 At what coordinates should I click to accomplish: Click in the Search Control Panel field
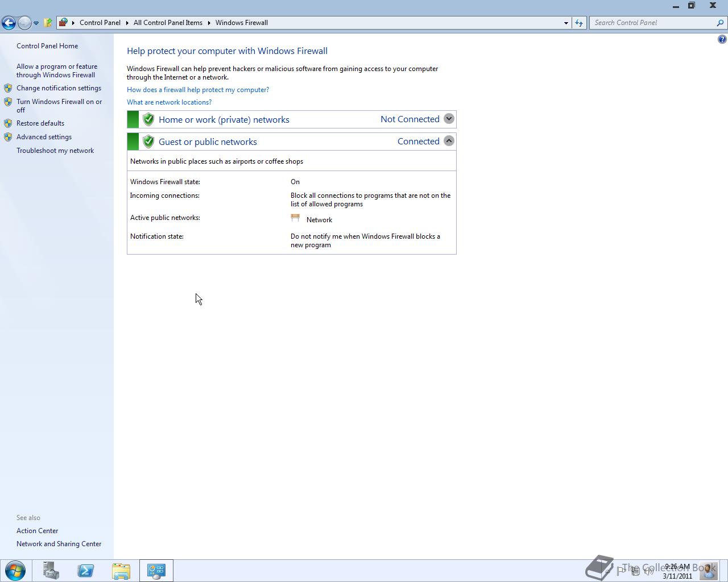[652, 23]
